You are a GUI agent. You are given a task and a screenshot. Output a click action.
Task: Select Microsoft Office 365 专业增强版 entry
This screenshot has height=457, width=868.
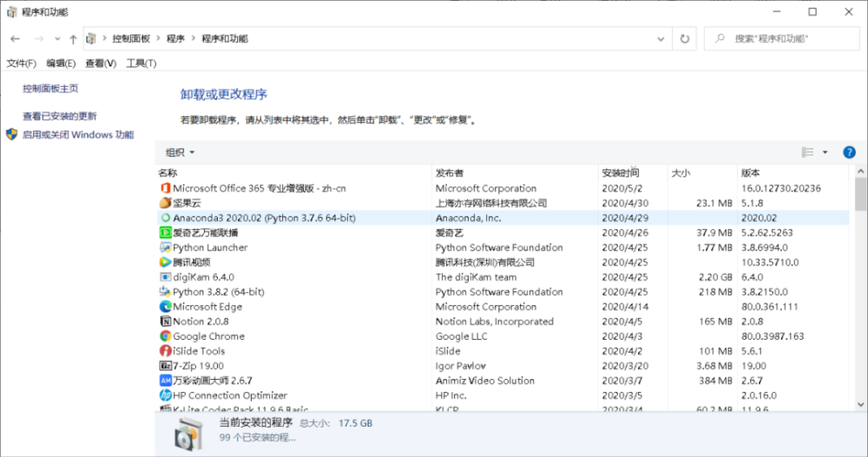(259, 188)
